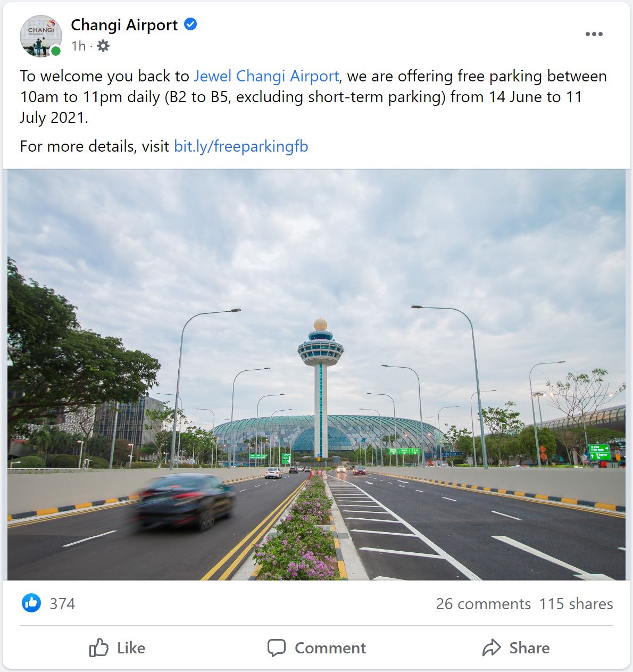The height and width of the screenshot is (672, 633).
Task: Open the Jewel Changi Airport link
Action: point(266,76)
